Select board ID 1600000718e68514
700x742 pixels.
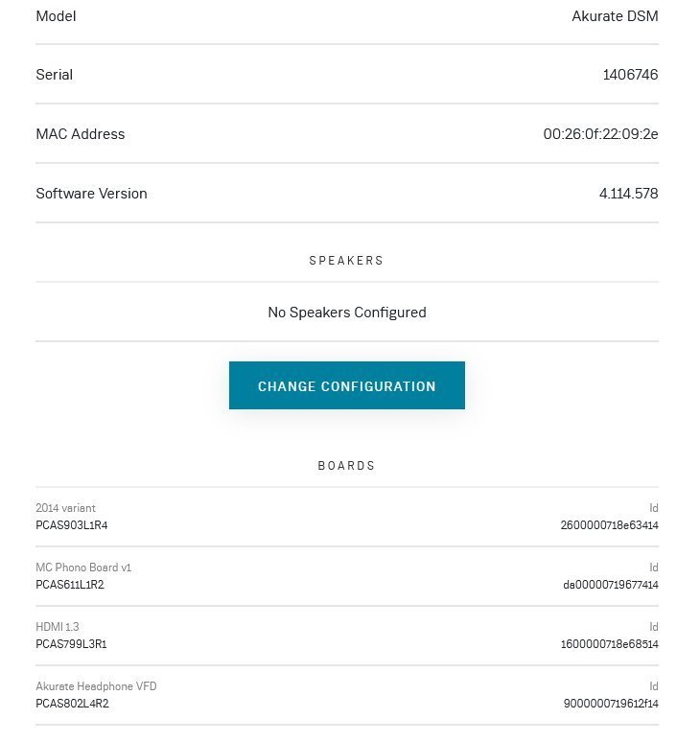(x=609, y=644)
